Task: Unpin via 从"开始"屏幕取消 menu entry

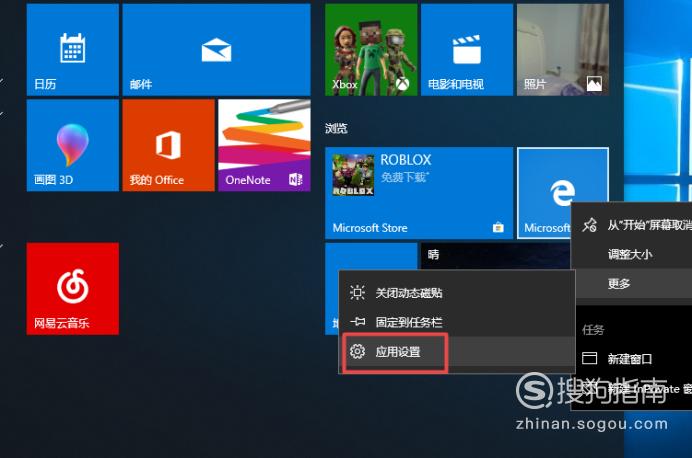Action: tap(632, 225)
